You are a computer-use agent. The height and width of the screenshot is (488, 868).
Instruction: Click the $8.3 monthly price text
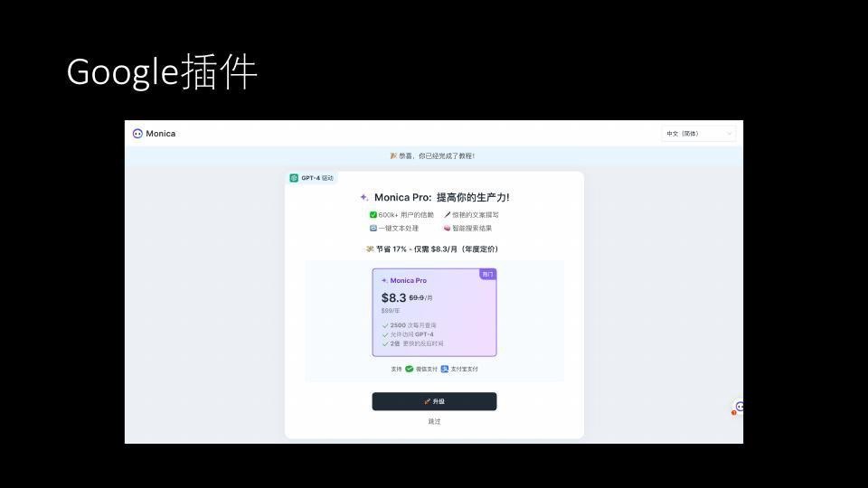(x=394, y=298)
